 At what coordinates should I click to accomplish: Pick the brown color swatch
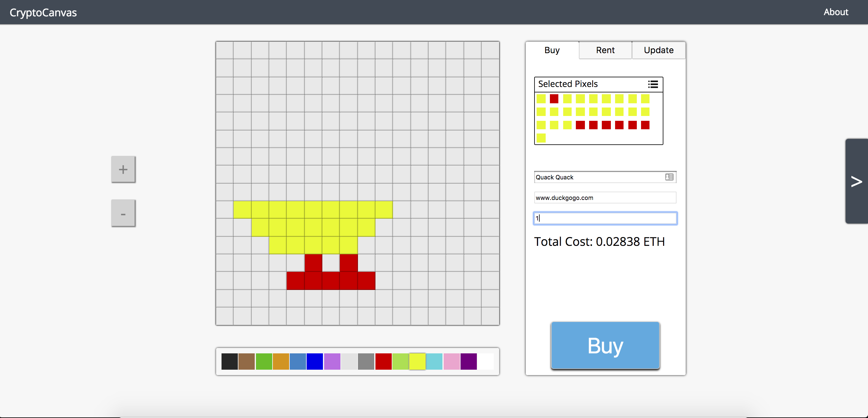click(247, 361)
